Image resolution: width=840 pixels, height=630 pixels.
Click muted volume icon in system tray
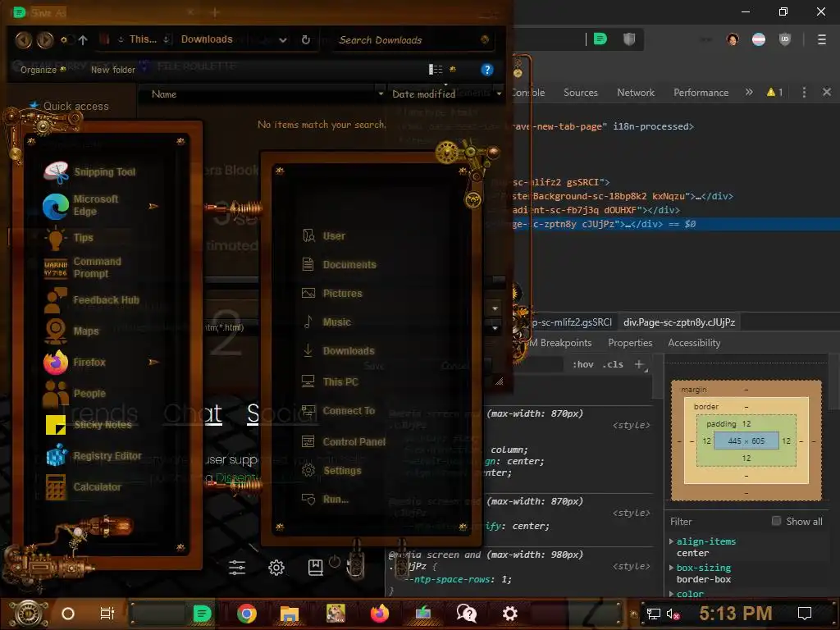(x=673, y=614)
